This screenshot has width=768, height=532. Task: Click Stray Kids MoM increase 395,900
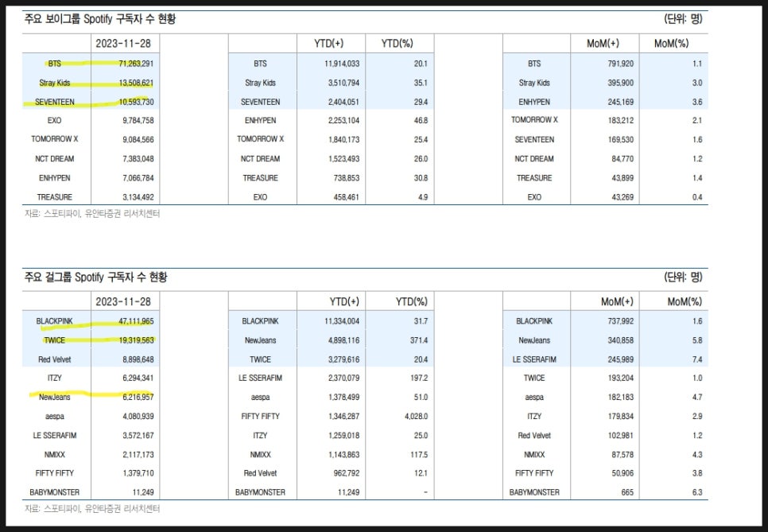tap(621, 83)
